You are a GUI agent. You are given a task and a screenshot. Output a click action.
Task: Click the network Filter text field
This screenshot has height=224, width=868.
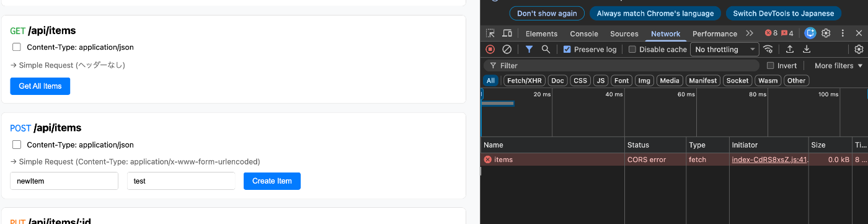pos(621,65)
